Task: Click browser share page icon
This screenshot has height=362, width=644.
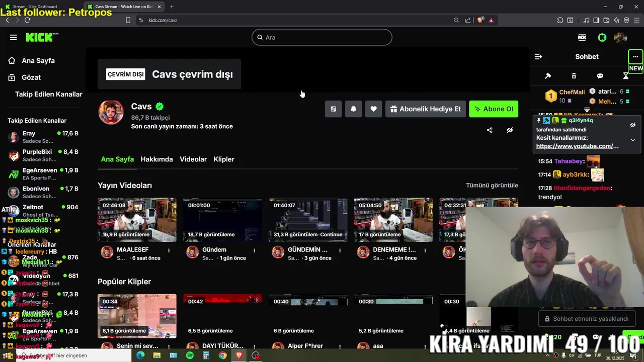Action: (x=468, y=20)
